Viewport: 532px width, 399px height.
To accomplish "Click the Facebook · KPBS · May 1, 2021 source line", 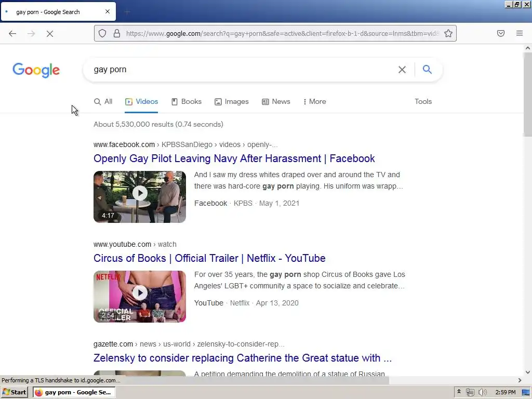I will pos(247,203).
